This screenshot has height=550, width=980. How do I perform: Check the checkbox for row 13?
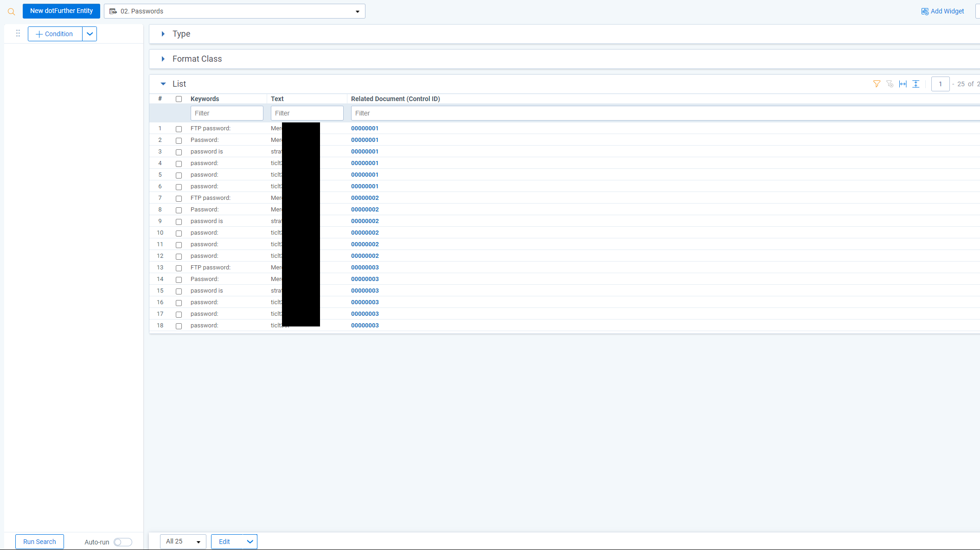coord(179,268)
